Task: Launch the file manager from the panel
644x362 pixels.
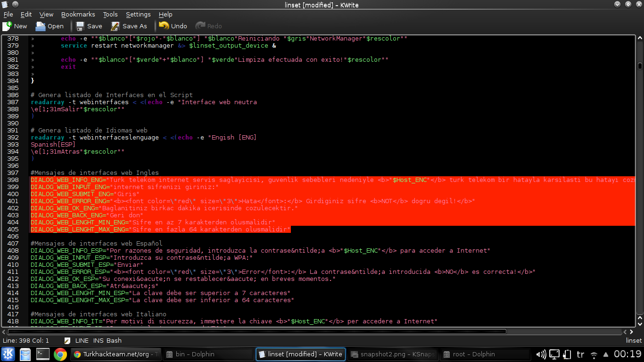Action: tap(25, 354)
